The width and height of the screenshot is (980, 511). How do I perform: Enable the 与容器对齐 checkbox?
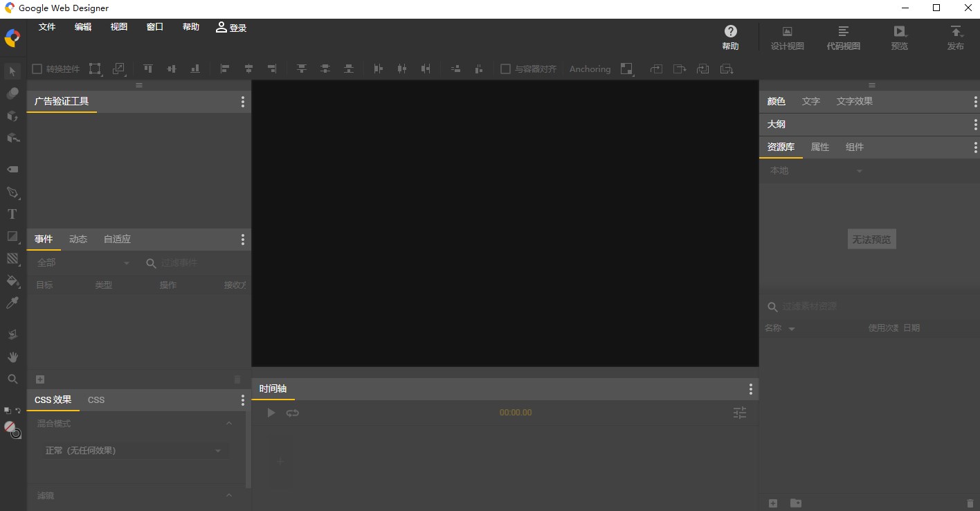click(505, 69)
